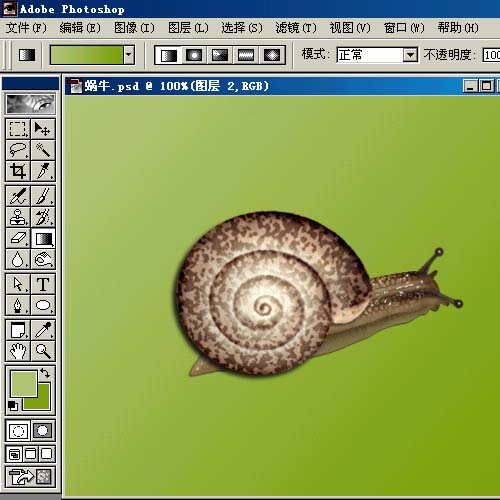Viewport: 500px width, 500px height.
Task: Choose the diamond gradient style
Action: [x=272, y=55]
